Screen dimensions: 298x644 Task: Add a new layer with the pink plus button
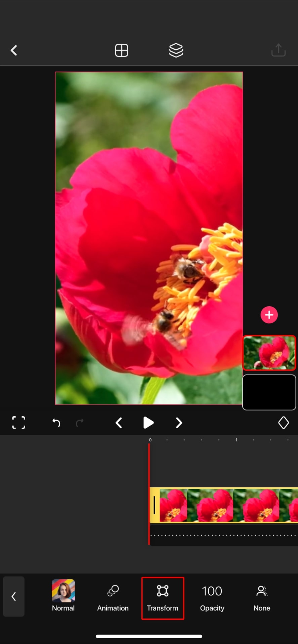click(x=269, y=315)
